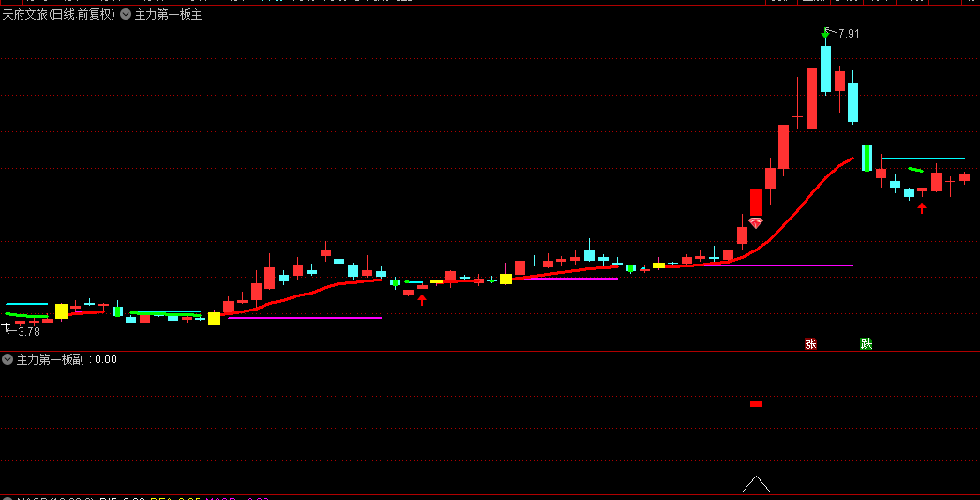Click the red 涨 marker icon
Image resolution: width=980 pixels, height=500 pixels.
pyautogui.click(x=810, y=343)
